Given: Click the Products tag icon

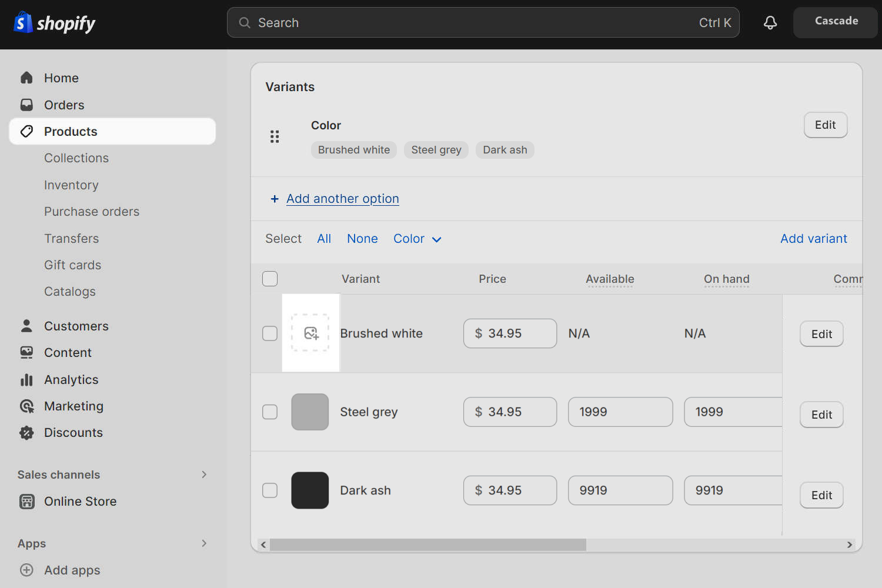Looking at the screenshot, I should point(26,131).
